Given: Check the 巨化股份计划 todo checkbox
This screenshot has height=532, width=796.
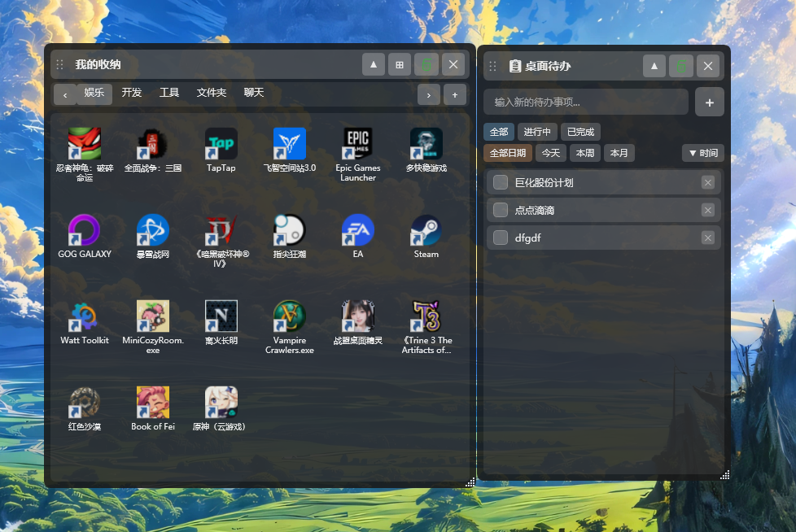Looking at the screenshot, I should point(501,182).
